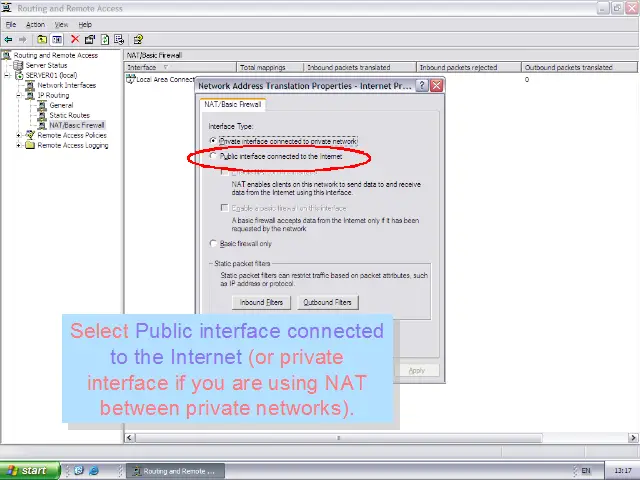Select Public interface connected to the Internet
The width and height of the screenshot is (640, 480).
(x=213, y=156)
